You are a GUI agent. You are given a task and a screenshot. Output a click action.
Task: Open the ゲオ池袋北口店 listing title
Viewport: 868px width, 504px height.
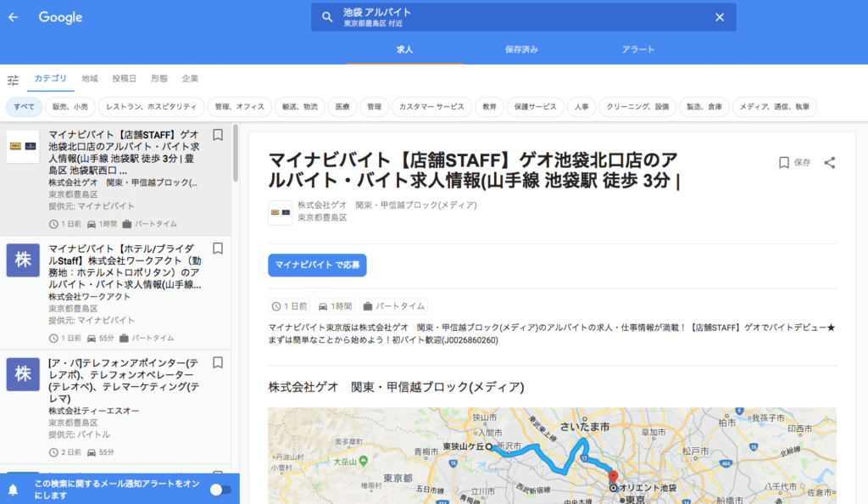click(124, 153)
